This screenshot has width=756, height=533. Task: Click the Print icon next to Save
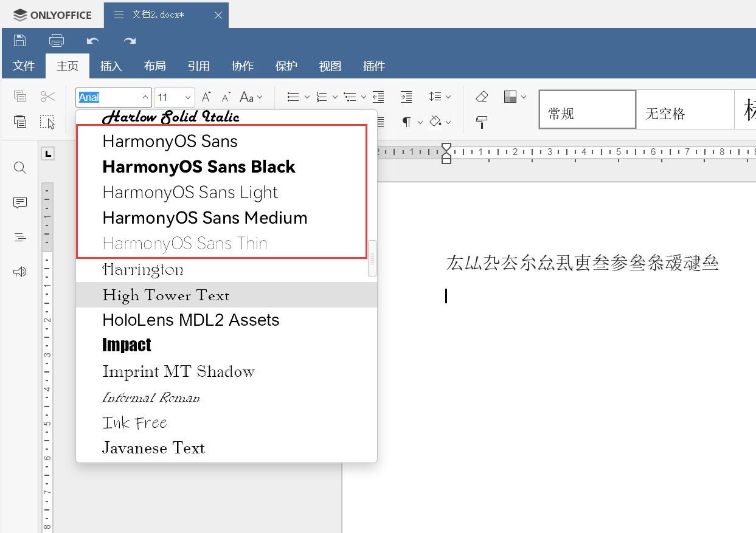[x=56, y=40]
